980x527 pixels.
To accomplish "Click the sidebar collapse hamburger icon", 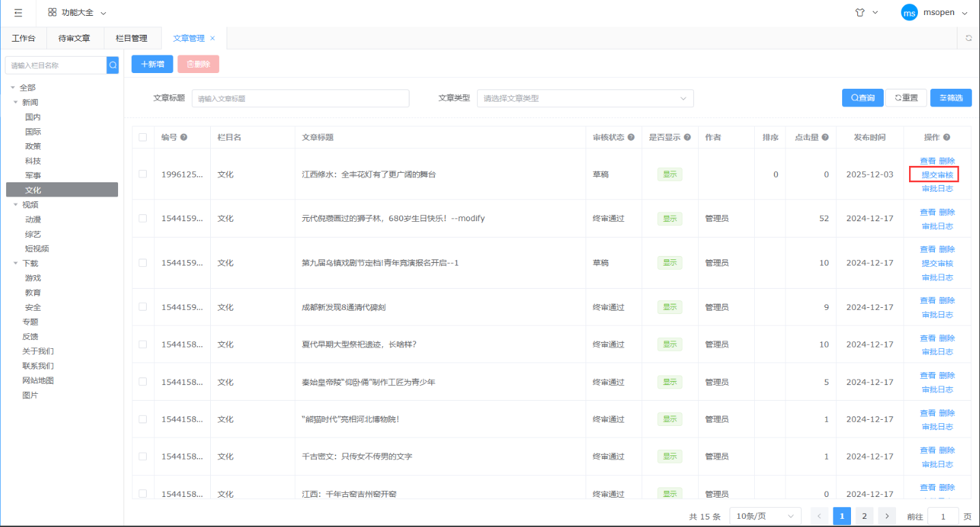I will [x=18, y=13].
